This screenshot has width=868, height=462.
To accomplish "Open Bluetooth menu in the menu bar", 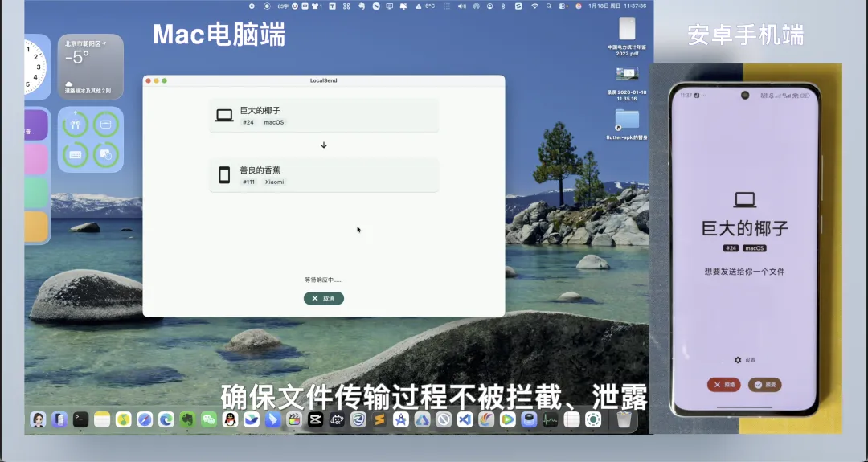I will [x=503, y=6].
